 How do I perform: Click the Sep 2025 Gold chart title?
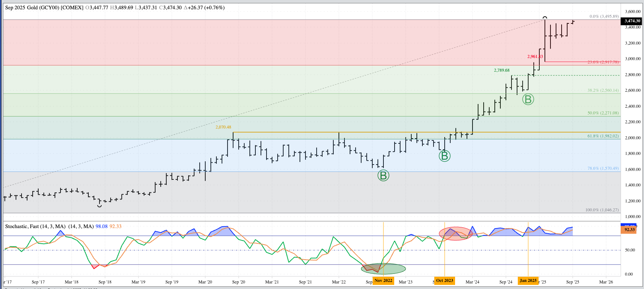coord(44,7)
